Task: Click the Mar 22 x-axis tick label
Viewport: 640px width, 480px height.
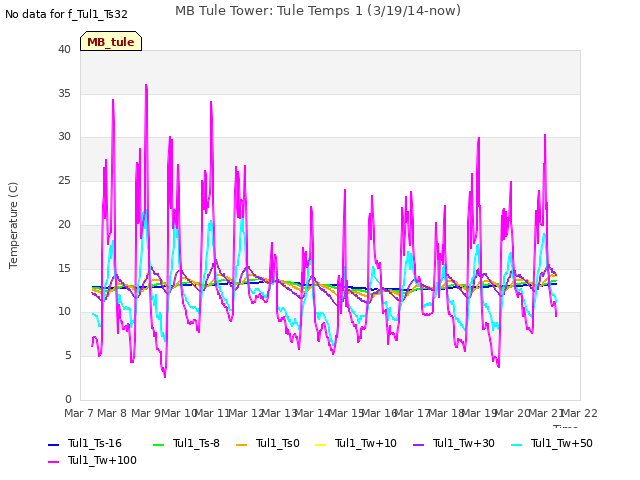Action: tap(579, 413)
